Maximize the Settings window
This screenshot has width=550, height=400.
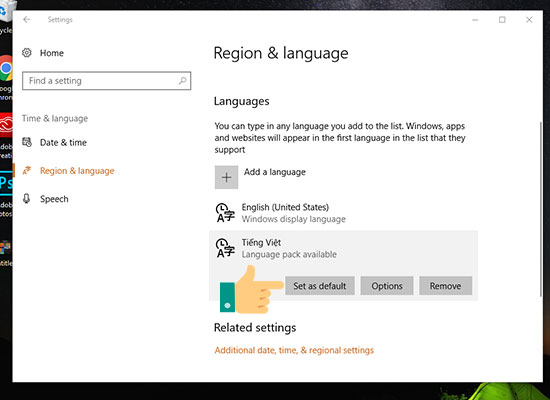(502, 20)
